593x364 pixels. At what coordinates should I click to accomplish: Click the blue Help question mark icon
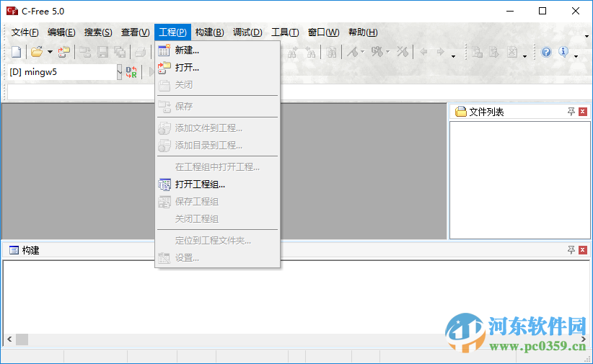coord(546,52)
